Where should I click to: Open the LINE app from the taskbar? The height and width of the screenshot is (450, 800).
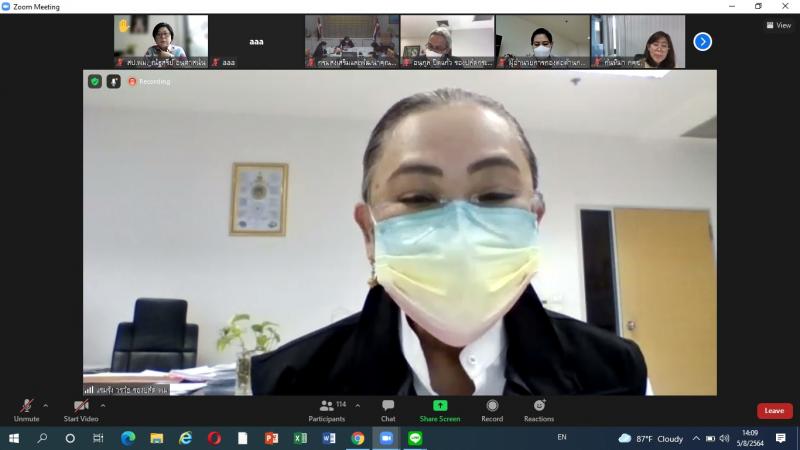415,438
